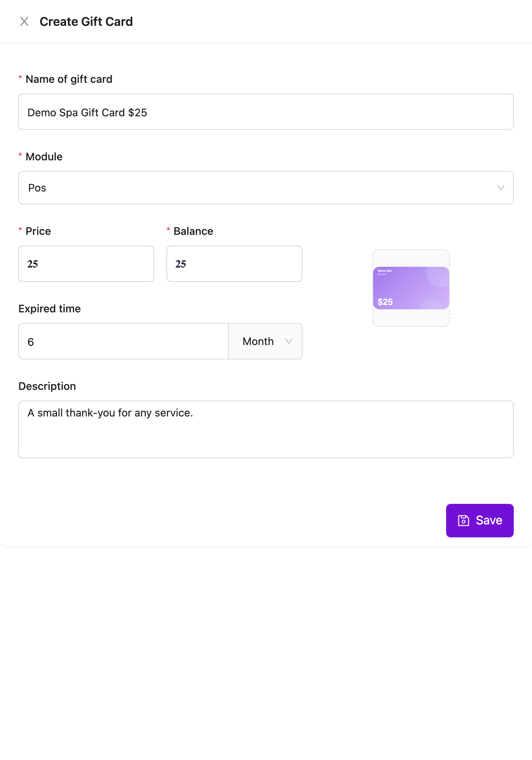Open the Module dropdown showing Pos
Screen dimensions: 532x760
point(266,188)
